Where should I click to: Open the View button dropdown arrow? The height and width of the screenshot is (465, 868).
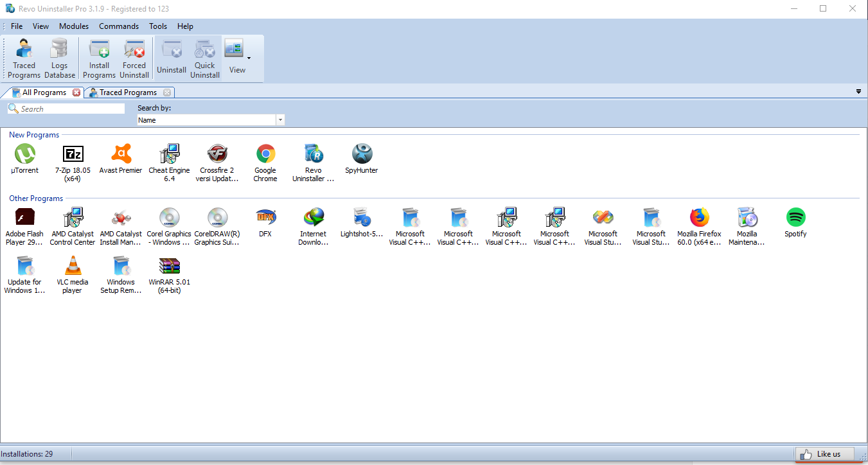point(249,60)
